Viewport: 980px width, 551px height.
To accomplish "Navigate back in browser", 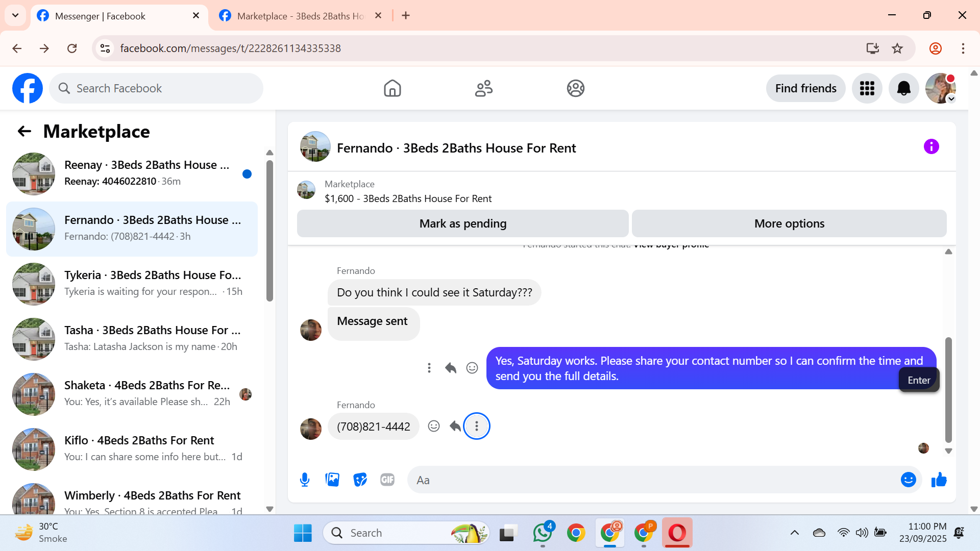I will tap(17, 48).
